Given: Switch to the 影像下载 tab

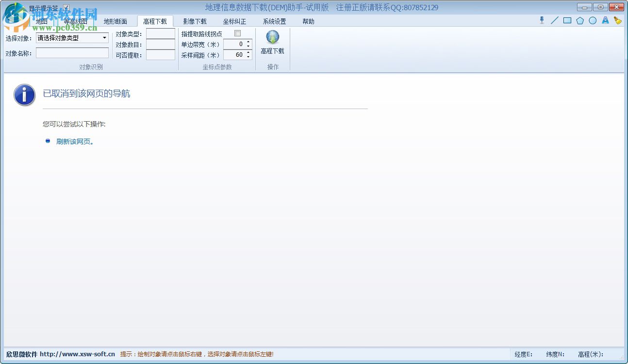Looking at the screenshot, I should pyautogui.click(x=195, y=21).
